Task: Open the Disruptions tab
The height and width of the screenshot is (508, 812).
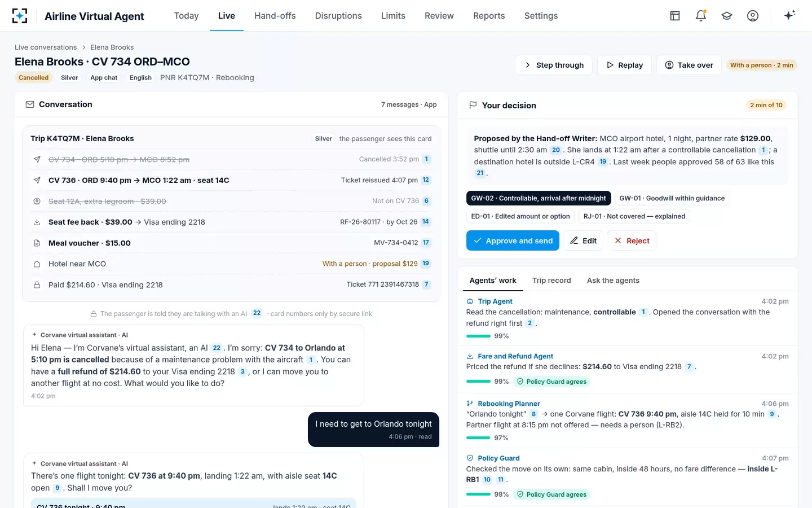Action: 338,16
